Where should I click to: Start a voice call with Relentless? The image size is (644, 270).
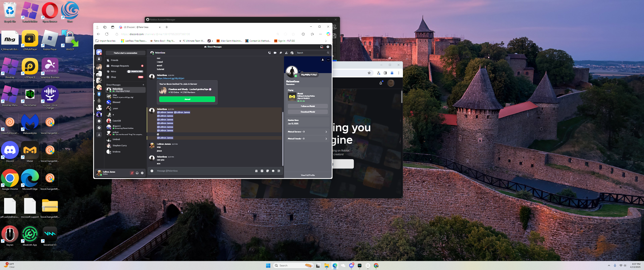(269, 53)
